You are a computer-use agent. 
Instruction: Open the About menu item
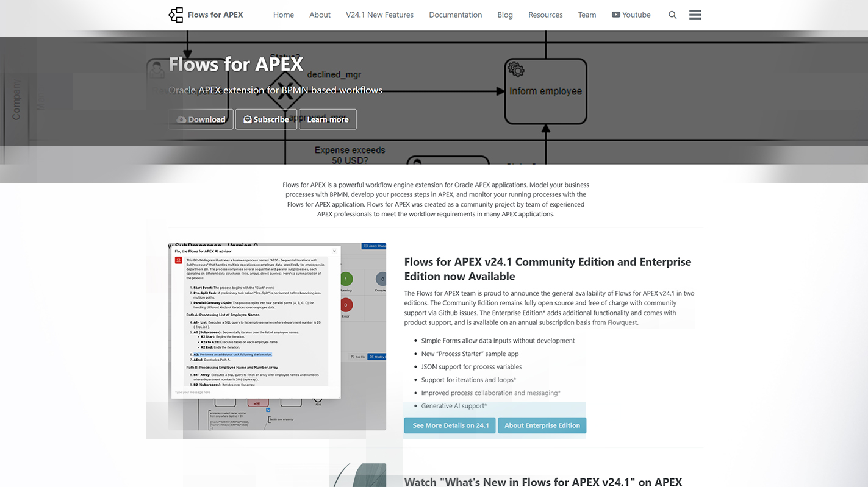coord(320,15)
